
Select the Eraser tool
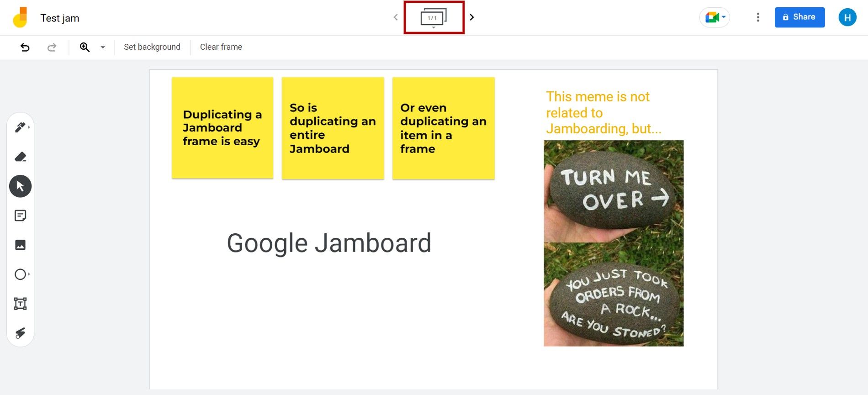click(20, 157)
